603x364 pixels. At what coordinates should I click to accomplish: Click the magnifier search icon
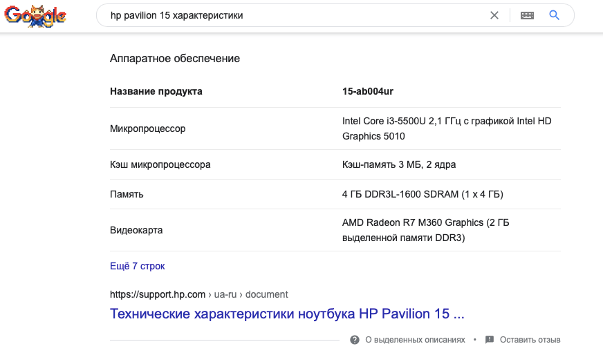[554, 15]
